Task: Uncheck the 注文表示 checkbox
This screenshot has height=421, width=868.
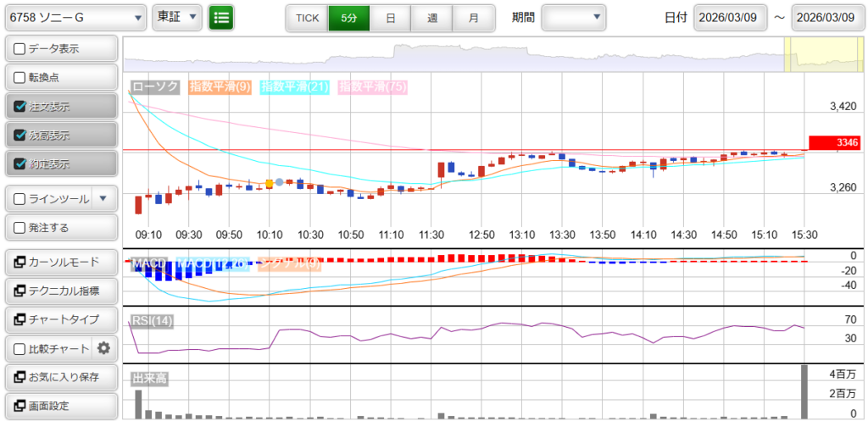Action: coord(20,107)
